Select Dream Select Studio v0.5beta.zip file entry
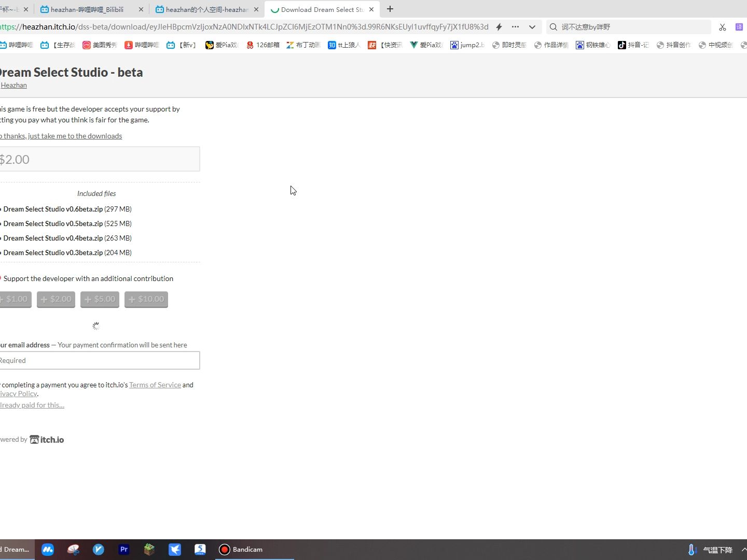The height and width of the screenshot is (560, 747). (66, 223)
